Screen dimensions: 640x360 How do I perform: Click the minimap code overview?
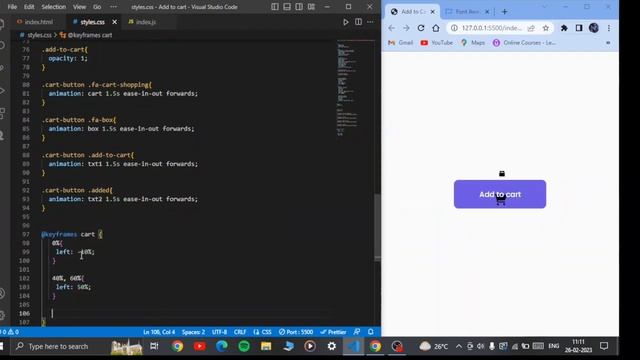coord(347,88)
